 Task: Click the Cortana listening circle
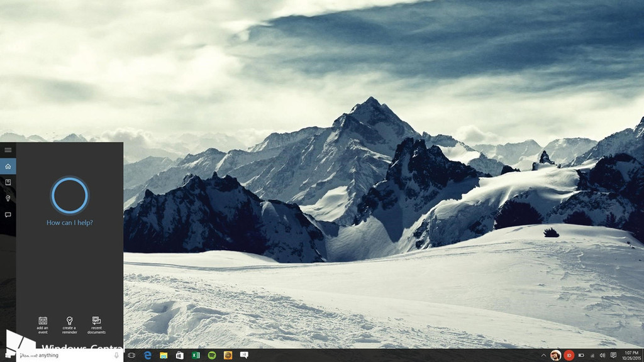(69, 195)
